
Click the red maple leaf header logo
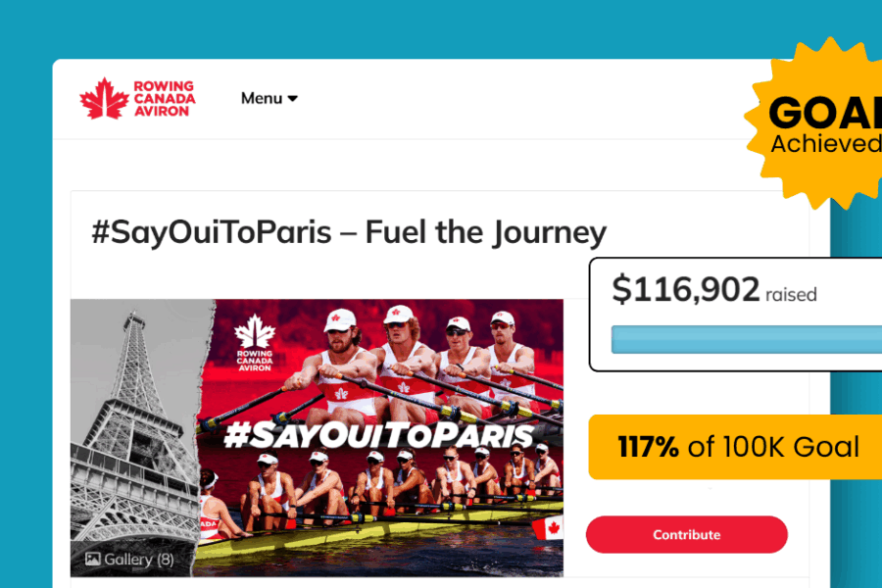point(104,98)
